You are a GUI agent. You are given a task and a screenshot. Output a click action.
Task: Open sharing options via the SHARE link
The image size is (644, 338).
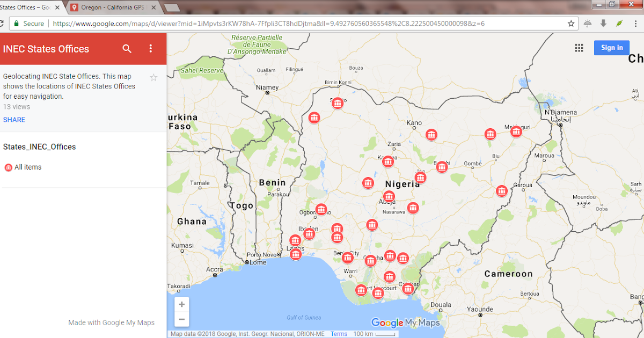13,119
